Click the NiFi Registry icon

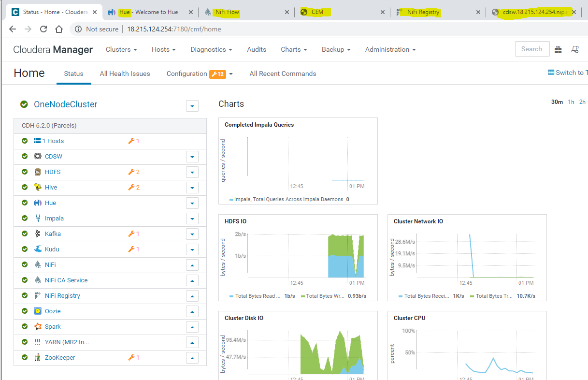click(38, 295)
